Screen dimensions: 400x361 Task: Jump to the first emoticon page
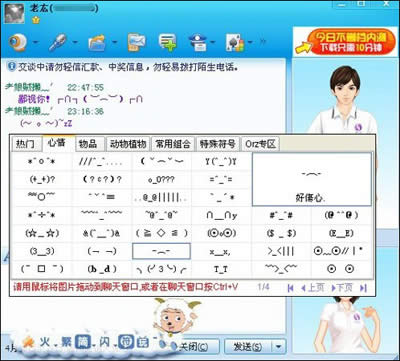click(291, 288)
